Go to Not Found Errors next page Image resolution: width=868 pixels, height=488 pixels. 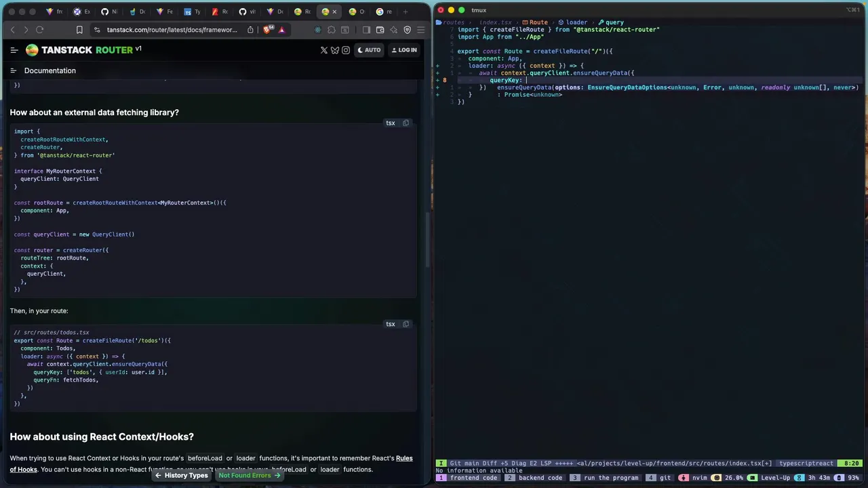point(249,476)
